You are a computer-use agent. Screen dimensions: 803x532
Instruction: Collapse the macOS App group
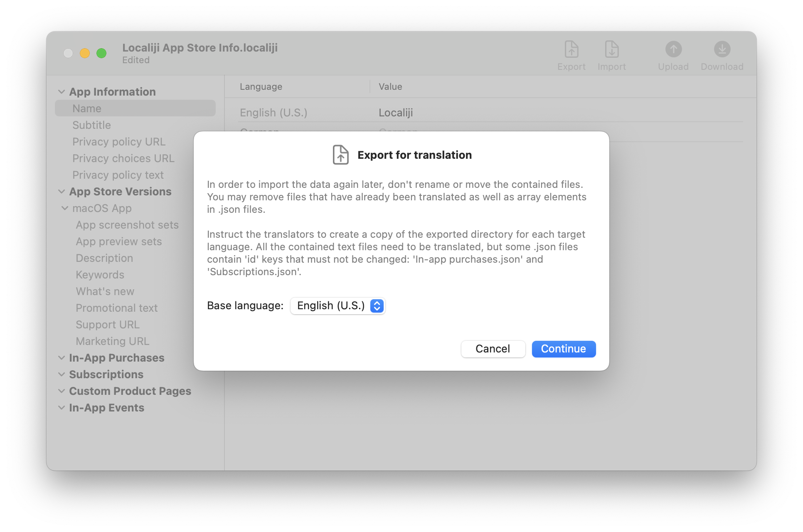point(65,208)
